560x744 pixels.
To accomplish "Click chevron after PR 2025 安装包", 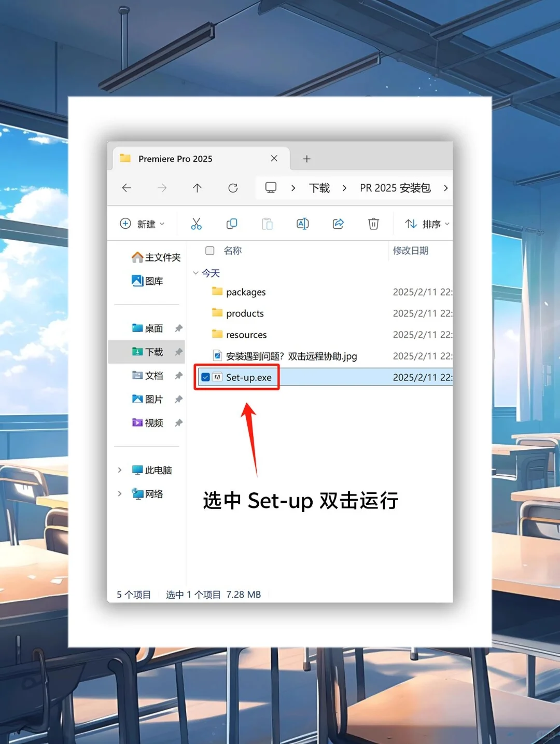I will click(445, 188).
